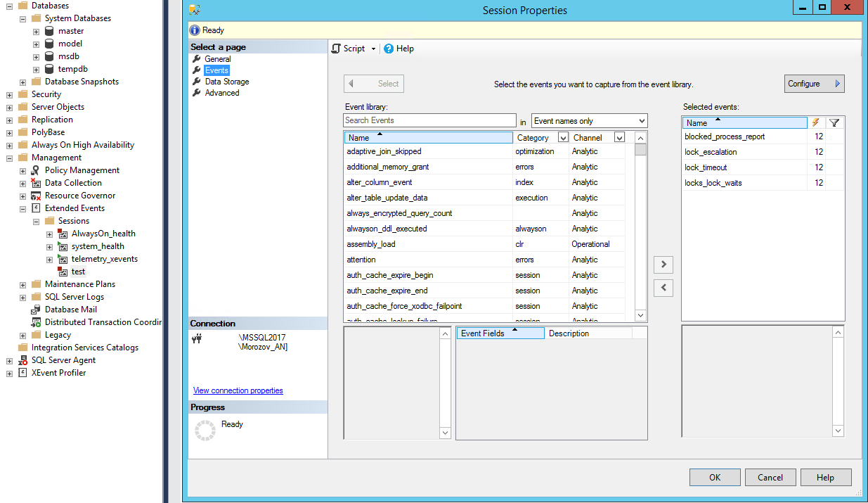
Task: Click inside the Search Events field
Action: (x=429, y=120)
